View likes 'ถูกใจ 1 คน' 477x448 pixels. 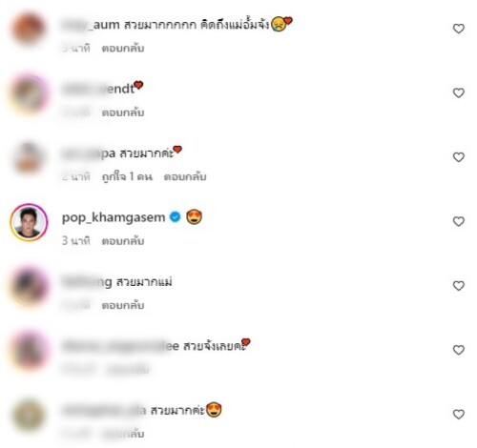[127, 176]
